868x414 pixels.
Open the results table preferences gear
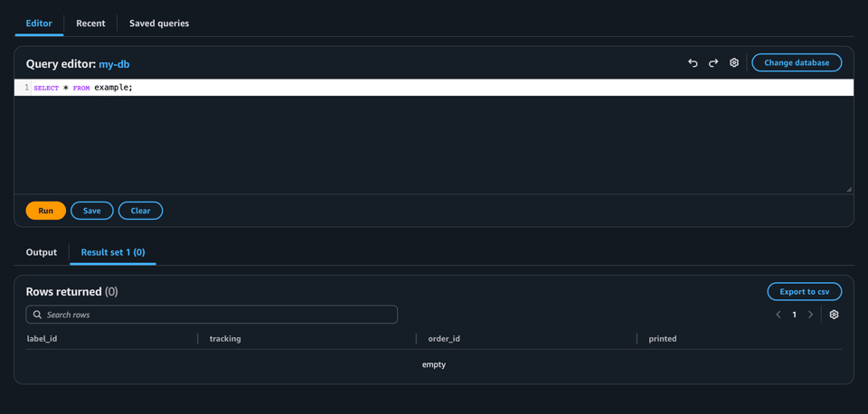pyautogui.click(x=834, y=315)
